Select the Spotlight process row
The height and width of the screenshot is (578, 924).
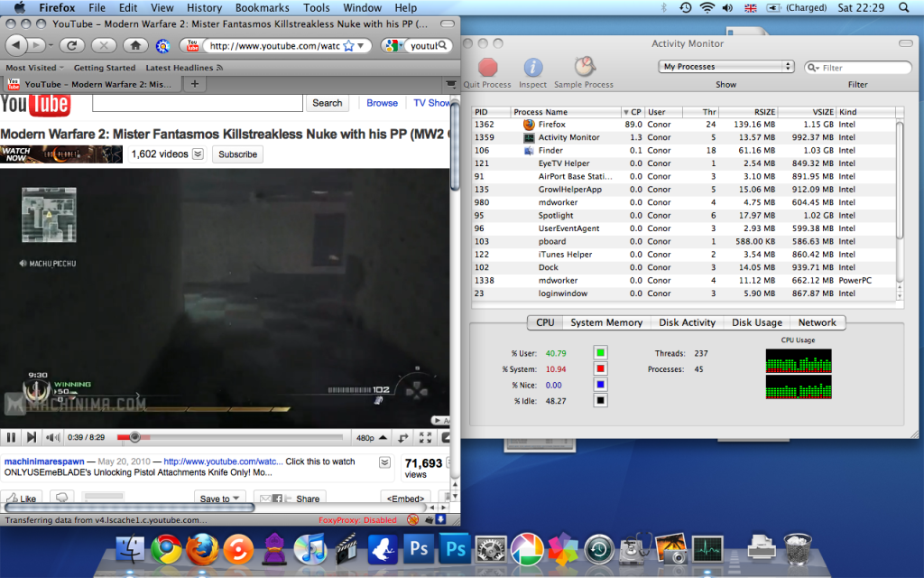684,215
